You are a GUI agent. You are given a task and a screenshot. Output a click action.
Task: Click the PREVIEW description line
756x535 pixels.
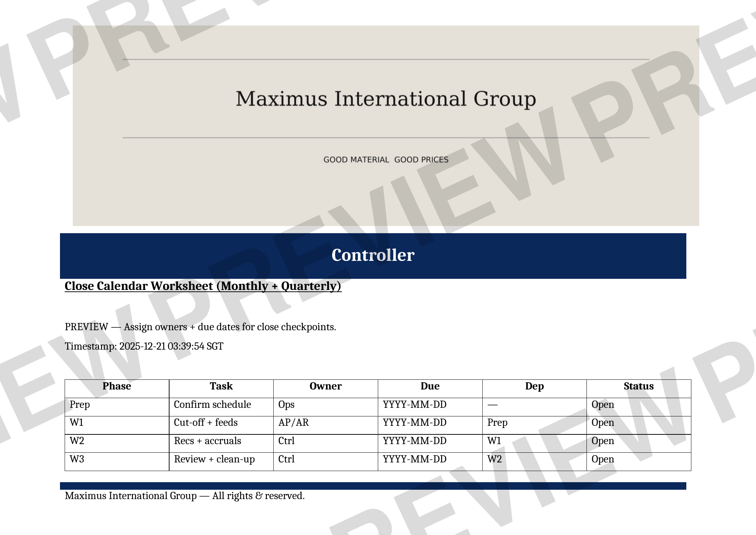click(x=200, y=327)
